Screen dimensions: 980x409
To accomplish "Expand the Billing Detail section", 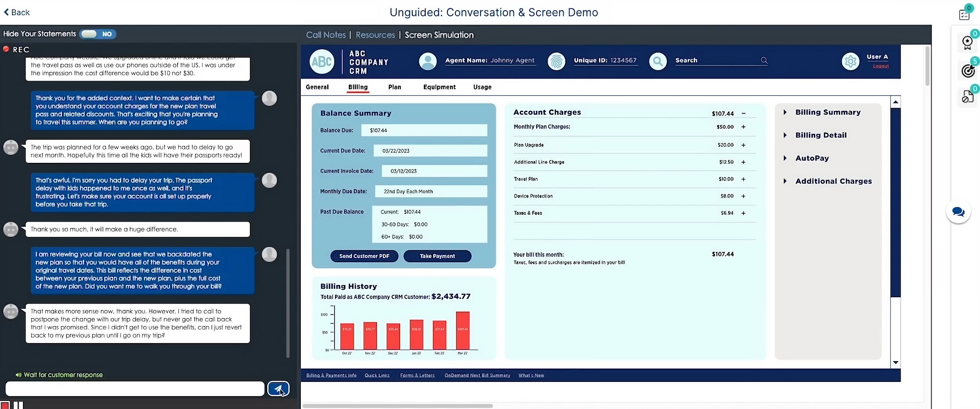I will click(x=821, y=135).
